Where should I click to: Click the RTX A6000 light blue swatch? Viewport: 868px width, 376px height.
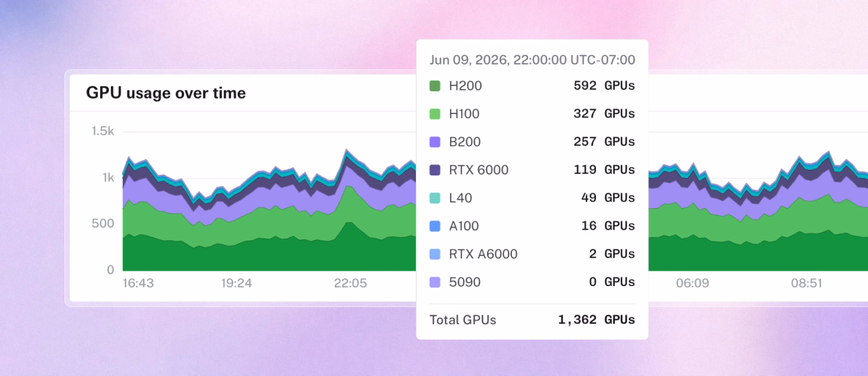point(435,254)
